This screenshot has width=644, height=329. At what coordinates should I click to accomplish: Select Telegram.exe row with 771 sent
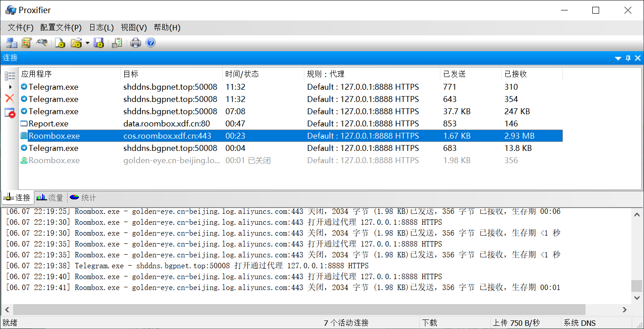pos(291,87)
